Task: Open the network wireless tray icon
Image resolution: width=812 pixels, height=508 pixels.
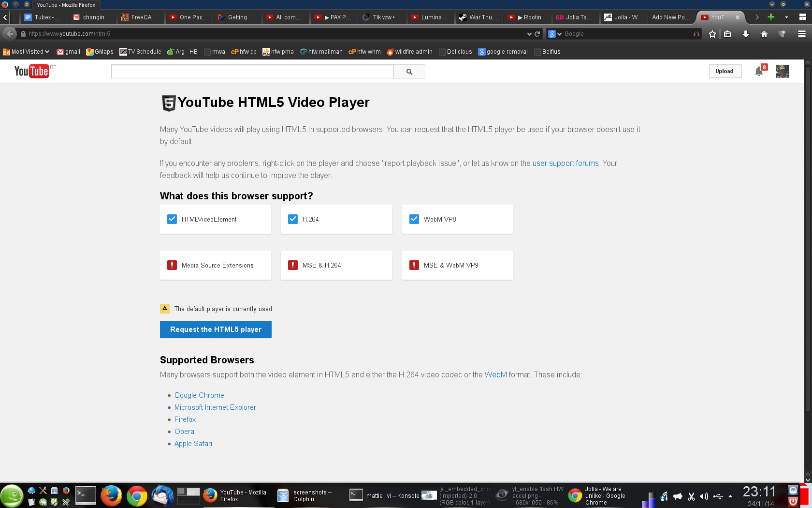Action: point(664,496)
